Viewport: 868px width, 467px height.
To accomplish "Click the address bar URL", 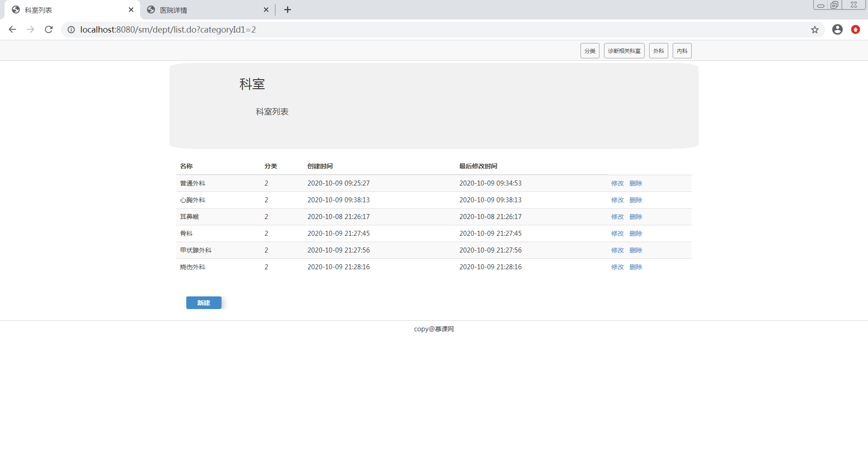I will click(x=168, y=29).
